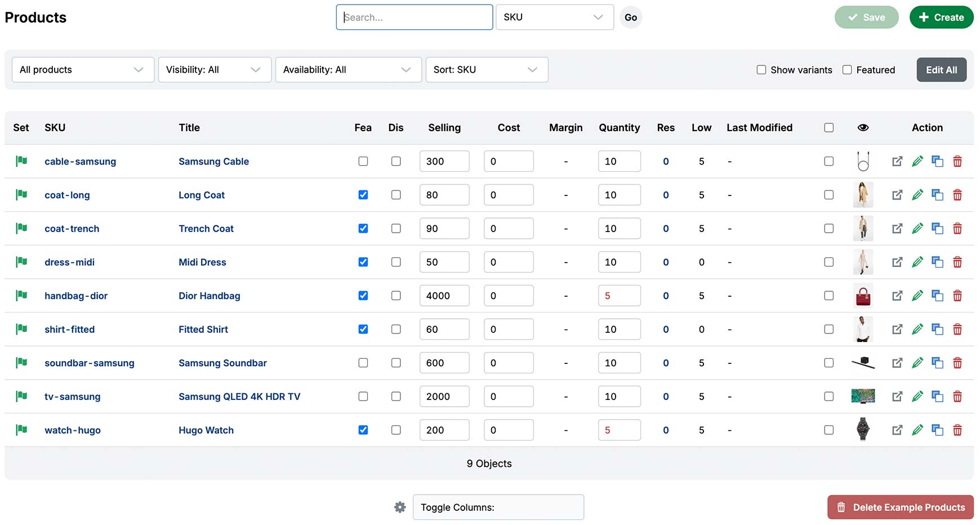Duplicate the Trench Coat product using copy icon
Viewport: 980px width, 525px height.
pyautogui.click(x=937, y=229)
